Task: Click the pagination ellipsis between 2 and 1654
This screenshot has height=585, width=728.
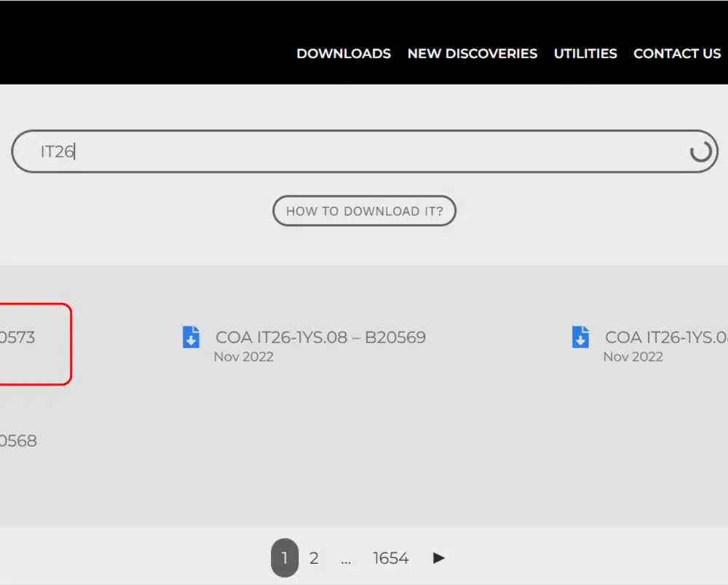Action: point(346,559)
